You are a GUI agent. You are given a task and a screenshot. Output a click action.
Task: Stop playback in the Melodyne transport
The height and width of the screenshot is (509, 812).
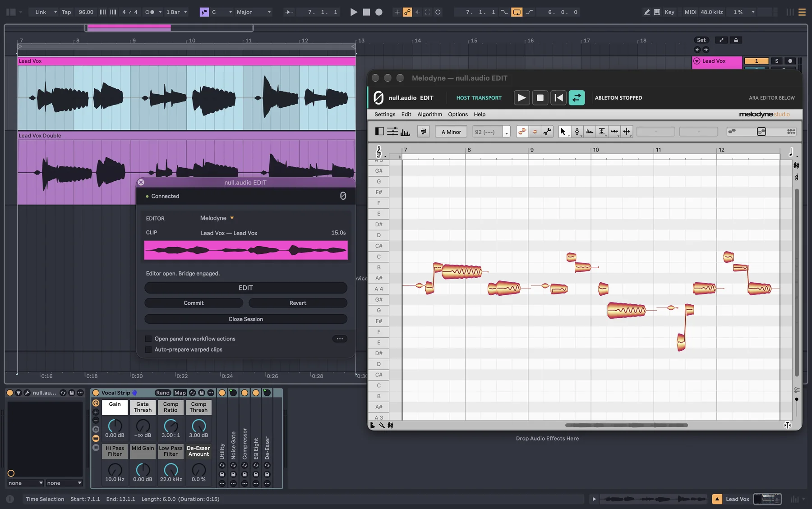pos(540,98)
